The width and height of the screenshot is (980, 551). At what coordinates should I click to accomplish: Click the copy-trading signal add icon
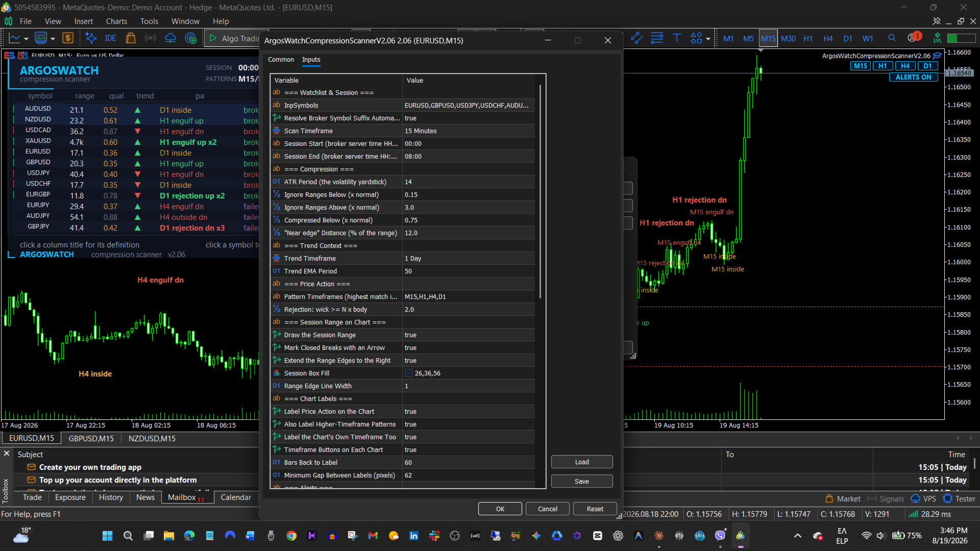(191, 38)
